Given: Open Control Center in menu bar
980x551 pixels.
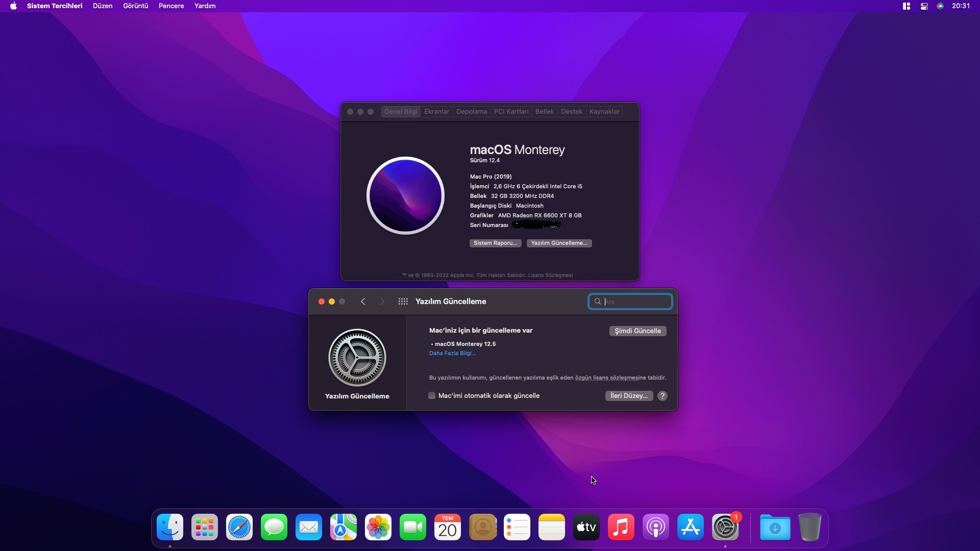Looking at the screenshot, I should (924, 6).
